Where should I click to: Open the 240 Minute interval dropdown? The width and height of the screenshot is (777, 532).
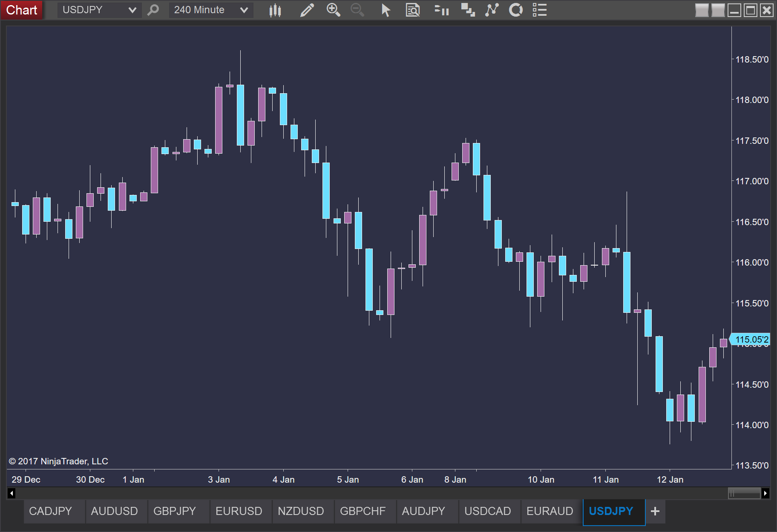211,10
